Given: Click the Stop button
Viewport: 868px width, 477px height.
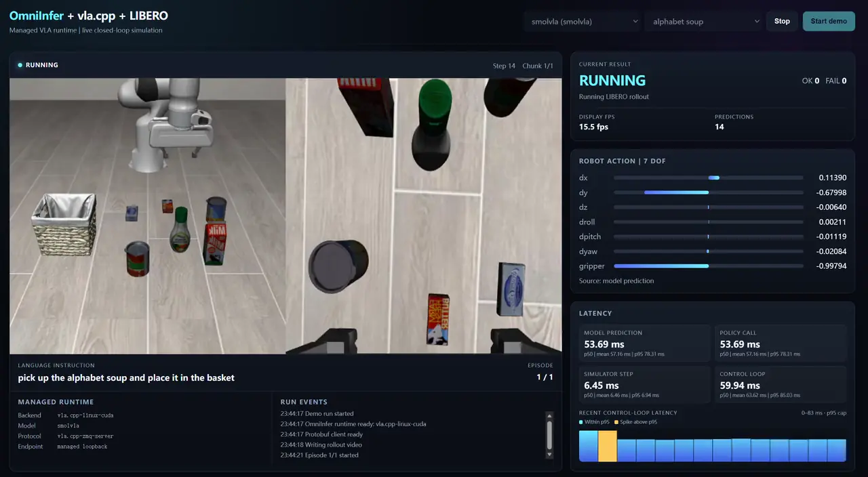Looking at the screenshot, I should (x=782, y=21).
